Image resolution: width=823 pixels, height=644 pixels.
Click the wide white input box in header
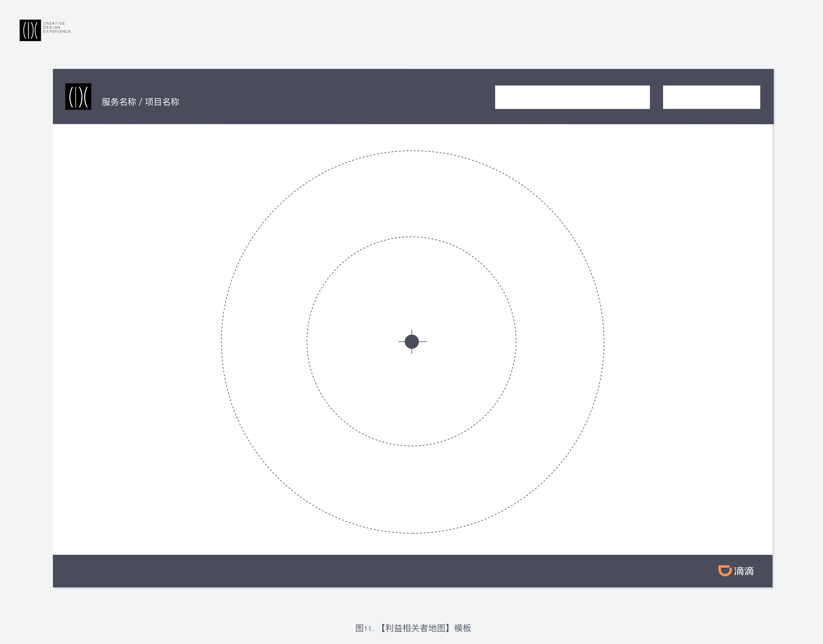[x=572, y=97]
